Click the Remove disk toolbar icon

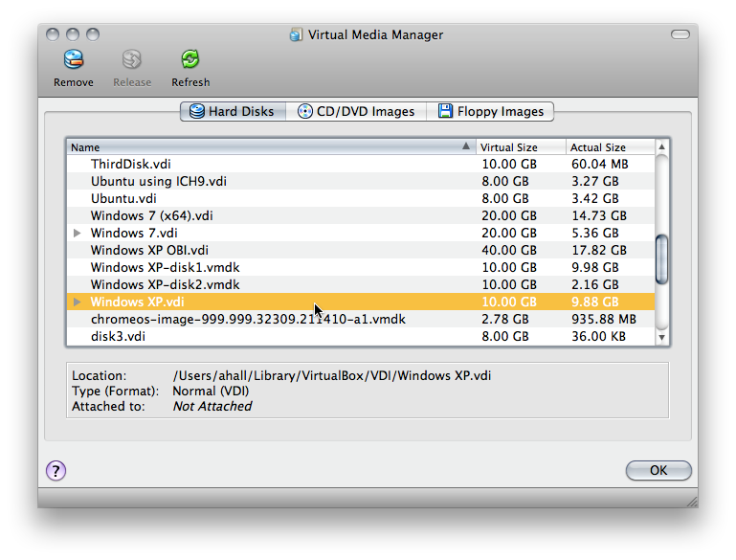73,60
